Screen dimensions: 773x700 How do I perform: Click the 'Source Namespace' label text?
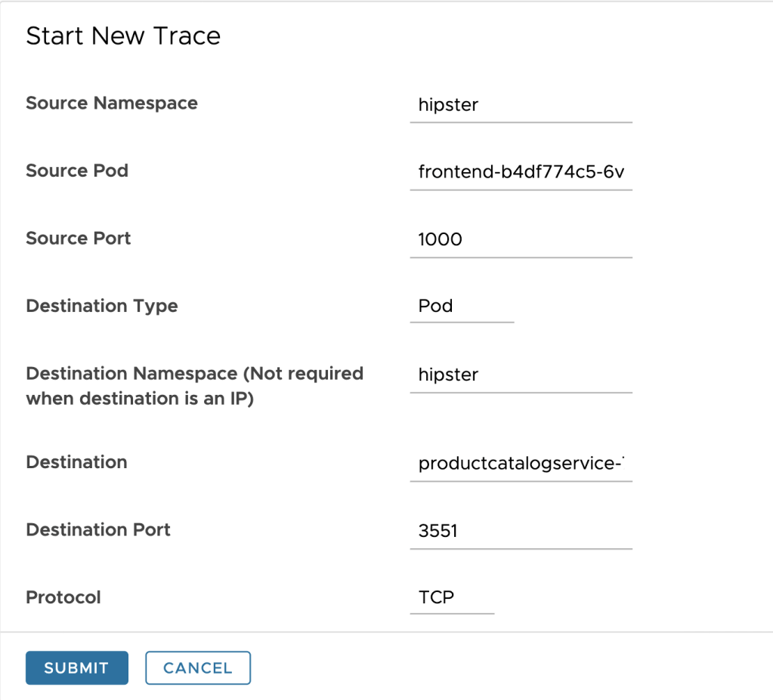[112, 103]
